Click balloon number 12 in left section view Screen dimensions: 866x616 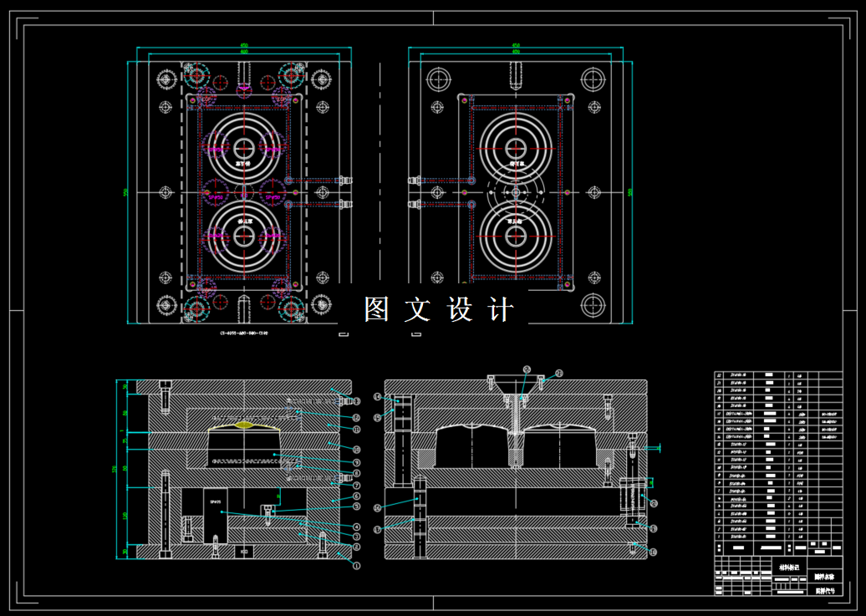click(357, 418)
